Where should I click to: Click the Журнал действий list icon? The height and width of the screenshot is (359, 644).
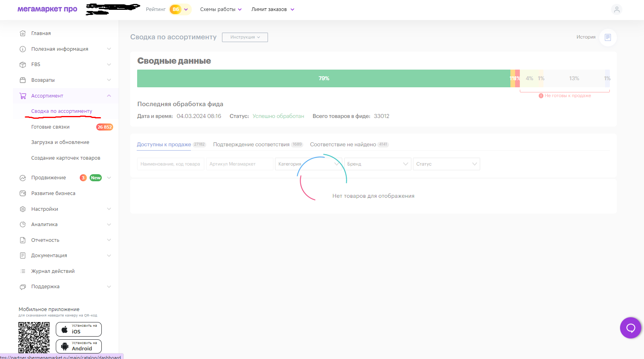click(23, 271)
